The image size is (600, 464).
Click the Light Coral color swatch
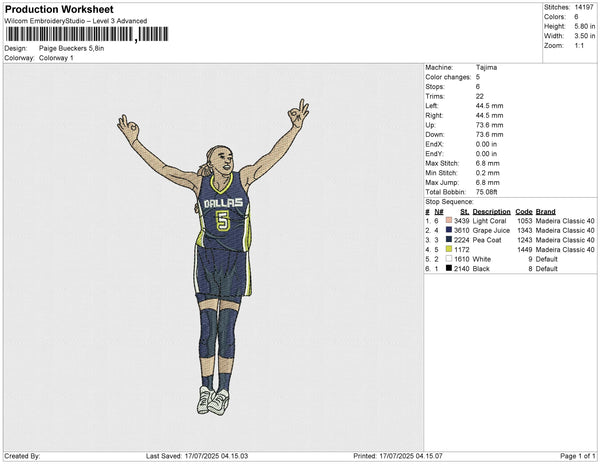[449, 221]
